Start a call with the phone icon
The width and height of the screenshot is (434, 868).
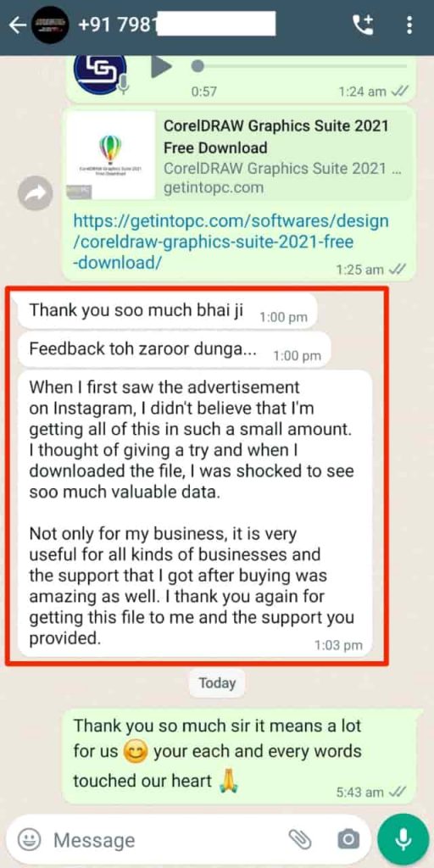coord(363,25)
